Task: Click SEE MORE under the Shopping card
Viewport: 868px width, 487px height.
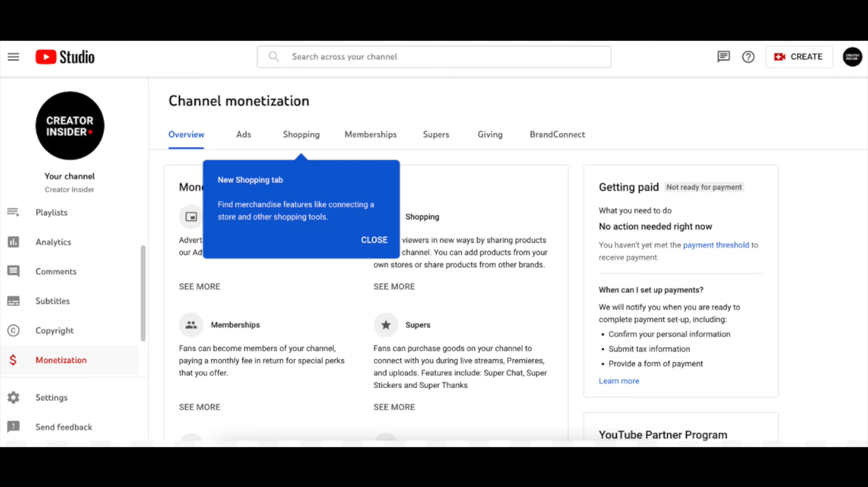Action: [394, 286]
